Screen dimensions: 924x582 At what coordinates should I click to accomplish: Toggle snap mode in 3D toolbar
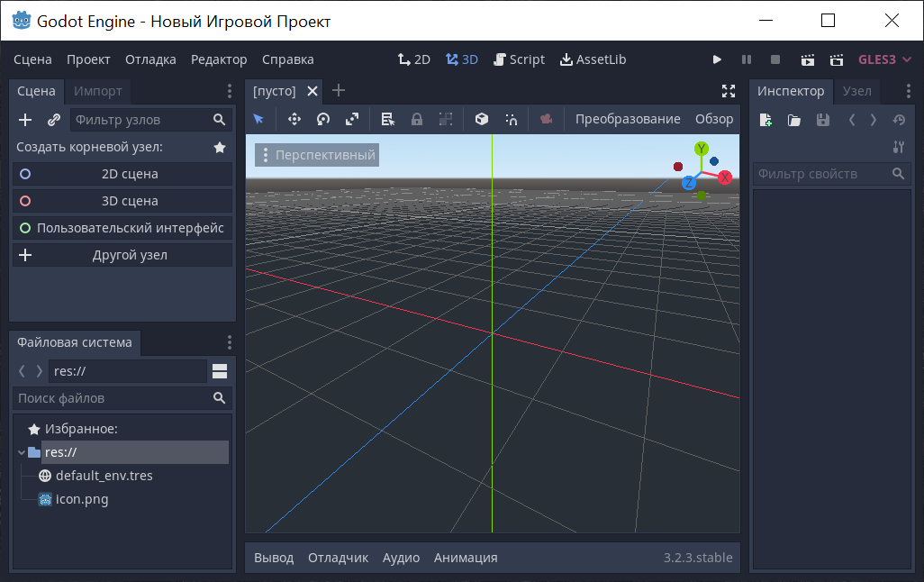click(x=511, y=119)
